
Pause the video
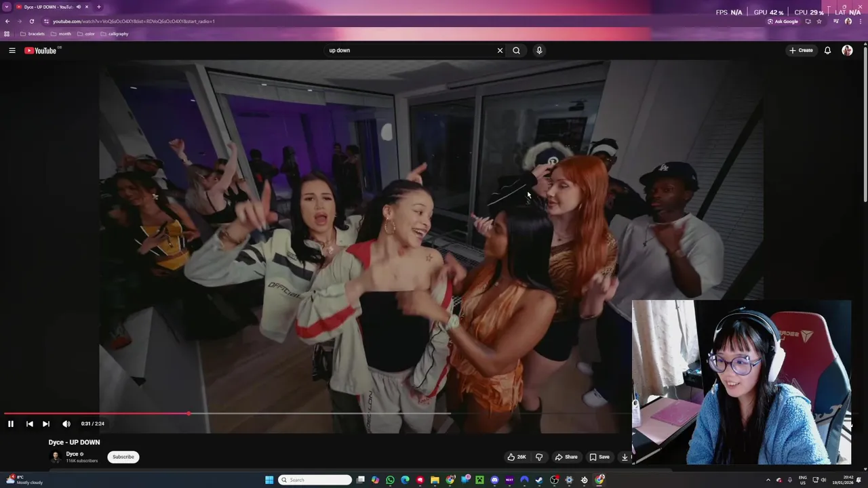(x=11, y=424)
